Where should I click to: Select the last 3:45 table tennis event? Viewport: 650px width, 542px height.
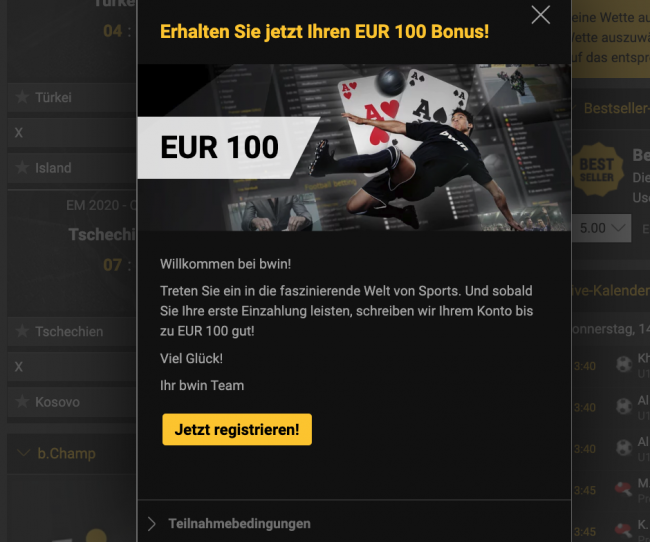[x=623, y=530]
